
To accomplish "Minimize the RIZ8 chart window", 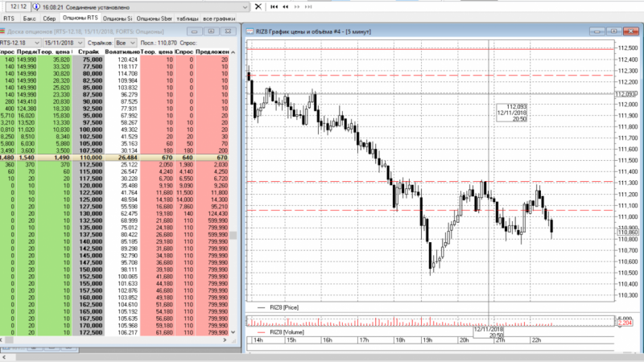I will tap(597, 31).
